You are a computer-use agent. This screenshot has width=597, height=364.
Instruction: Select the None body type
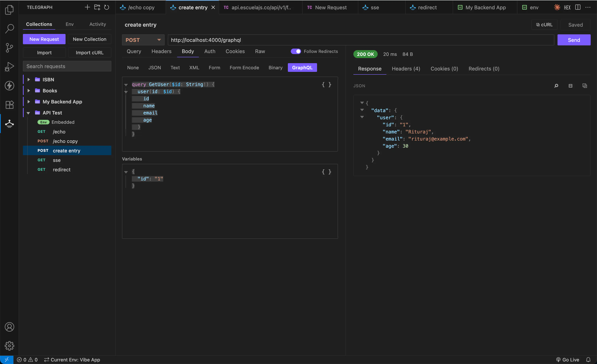click(133, 68)
